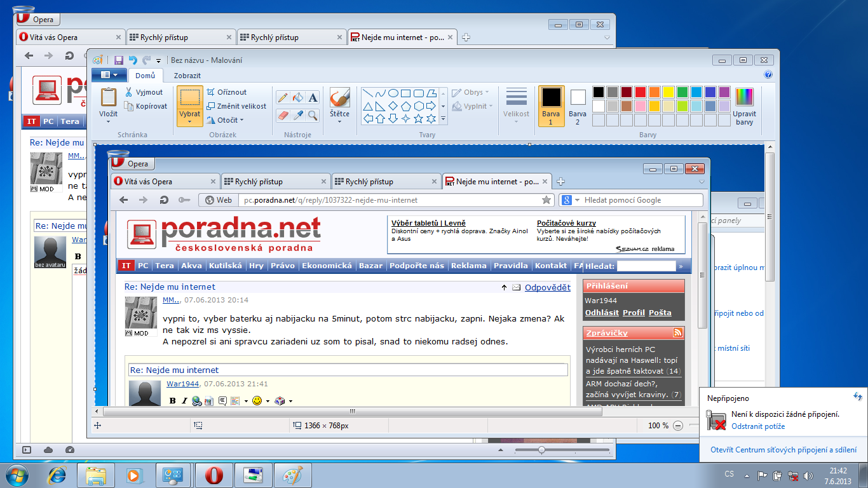
Task: Open Paint help with the question mark icon
Action: pyautogui.click(x=768, y=75)
